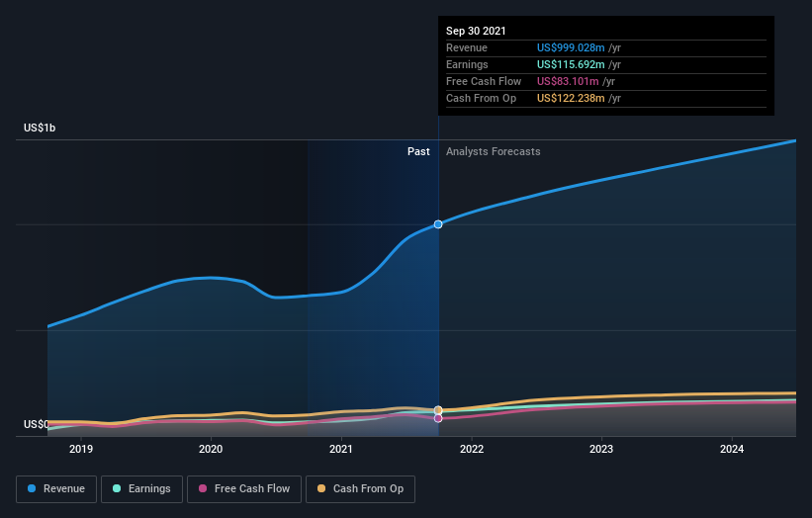This screenshot has width=812, height=518.
Task: Click the Sep 30 2021 tooltip date
Action: (x=476, y=31)
